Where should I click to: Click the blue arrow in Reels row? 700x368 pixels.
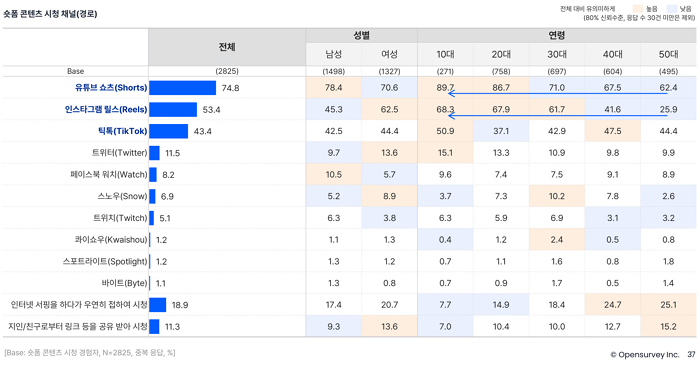coord(558,116)
